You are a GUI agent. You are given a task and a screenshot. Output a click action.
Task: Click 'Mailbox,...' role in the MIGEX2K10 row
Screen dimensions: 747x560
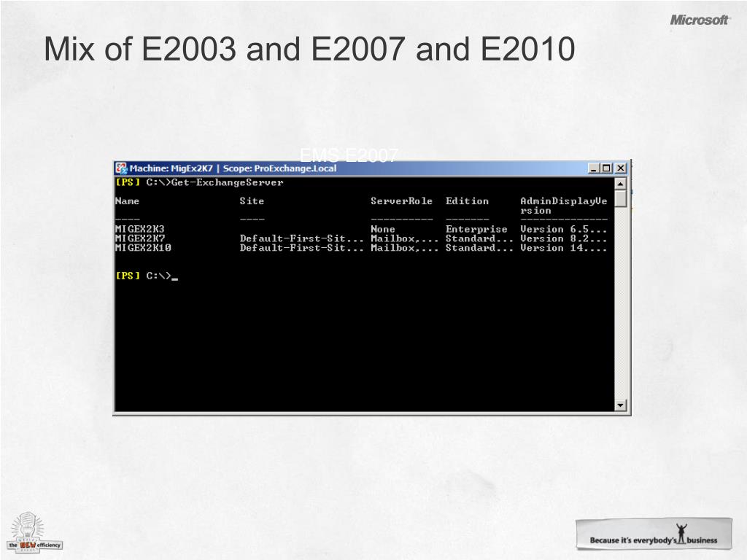click(x=405, y=248)
